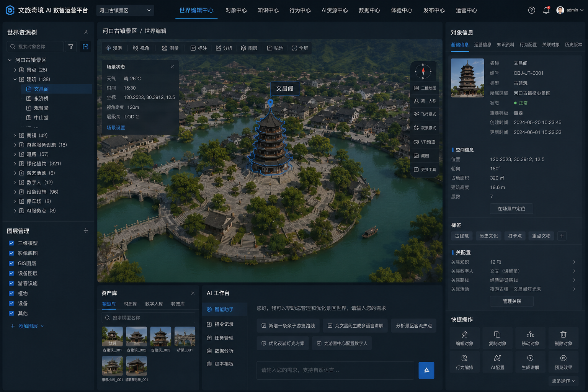Enter fullscreen (全屏) mode

(x=300, y=48)
